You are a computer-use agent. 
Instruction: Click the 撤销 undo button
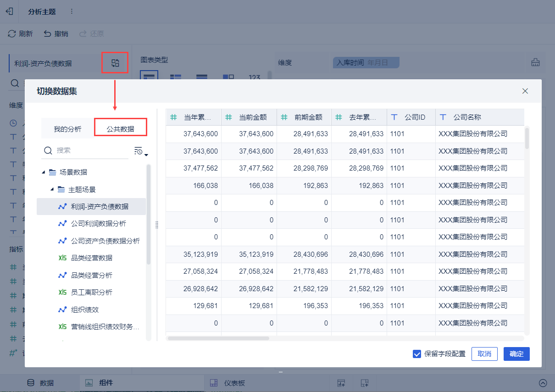coord(55,34)
